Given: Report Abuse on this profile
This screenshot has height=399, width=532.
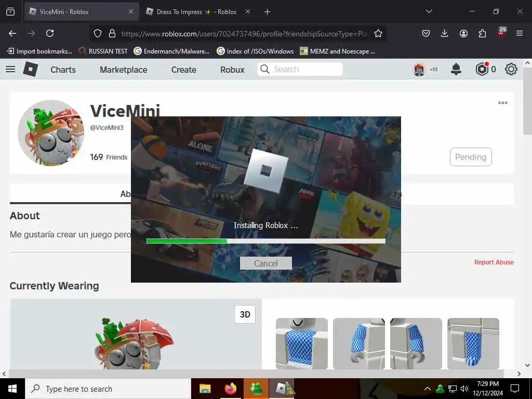Looking at the screenshot, I should coord(494,262).
